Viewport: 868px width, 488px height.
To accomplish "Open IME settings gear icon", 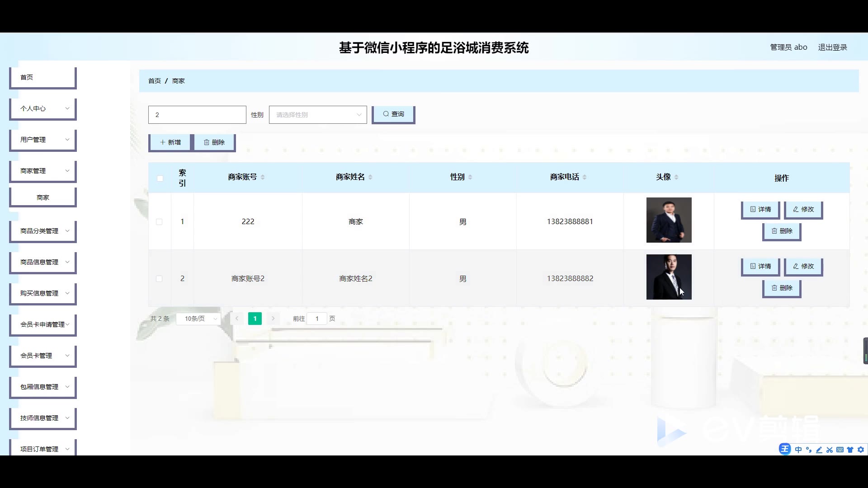I will point(861,450).
